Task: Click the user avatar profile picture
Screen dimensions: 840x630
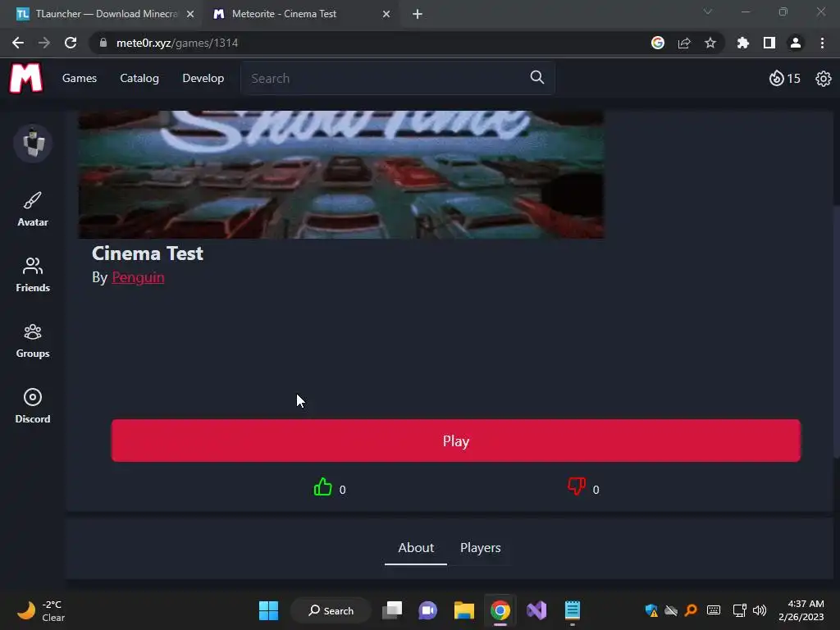Action: pyautogui.click(x=33, y=143)
